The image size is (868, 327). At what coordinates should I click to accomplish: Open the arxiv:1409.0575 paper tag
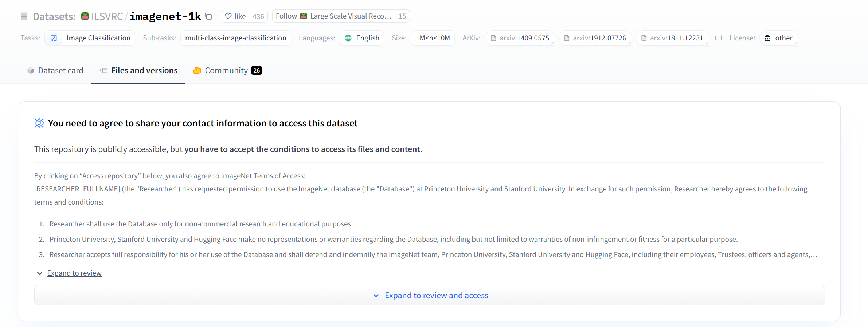coord(520,38)
